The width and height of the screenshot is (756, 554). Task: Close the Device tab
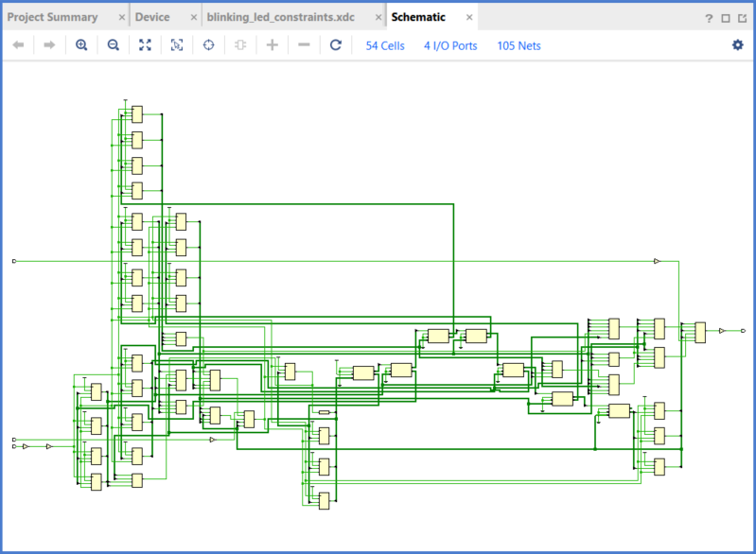pos(194,17)
